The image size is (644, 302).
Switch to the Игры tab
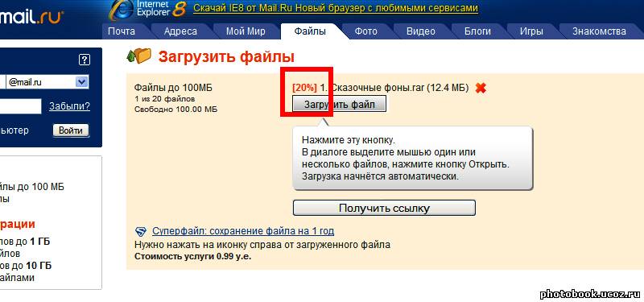click(531, 31)
